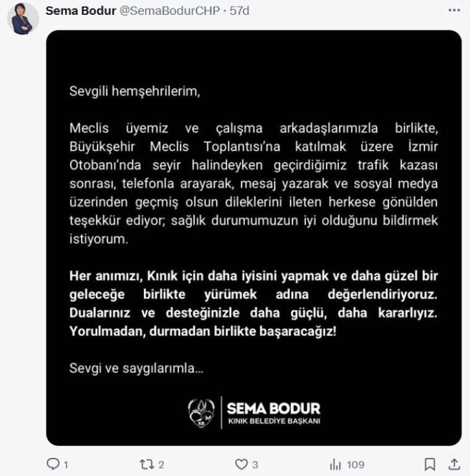Bookmark this post from Sema Bodur
The image size is (470, 476).
430,464
